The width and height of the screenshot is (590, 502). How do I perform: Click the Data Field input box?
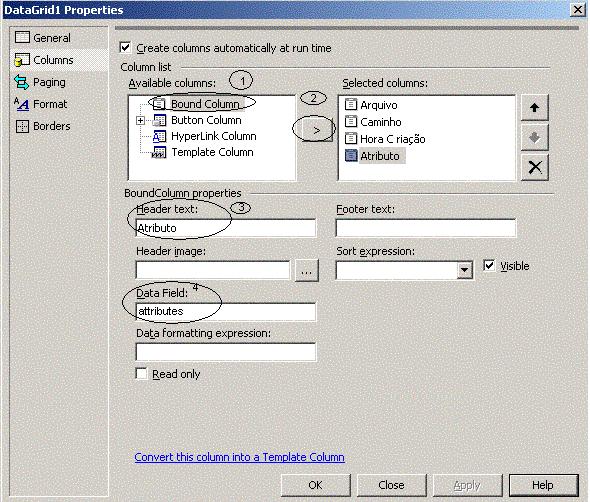pos(226,312)
